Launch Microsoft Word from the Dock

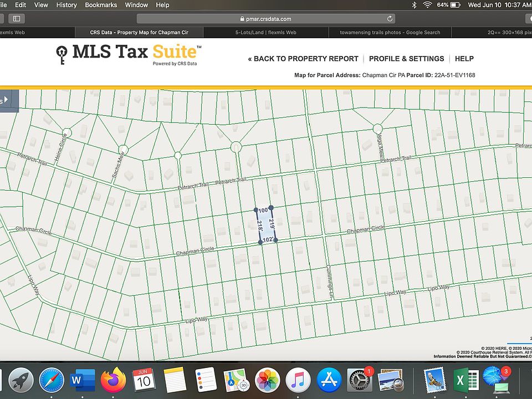(x=82, y=380)
